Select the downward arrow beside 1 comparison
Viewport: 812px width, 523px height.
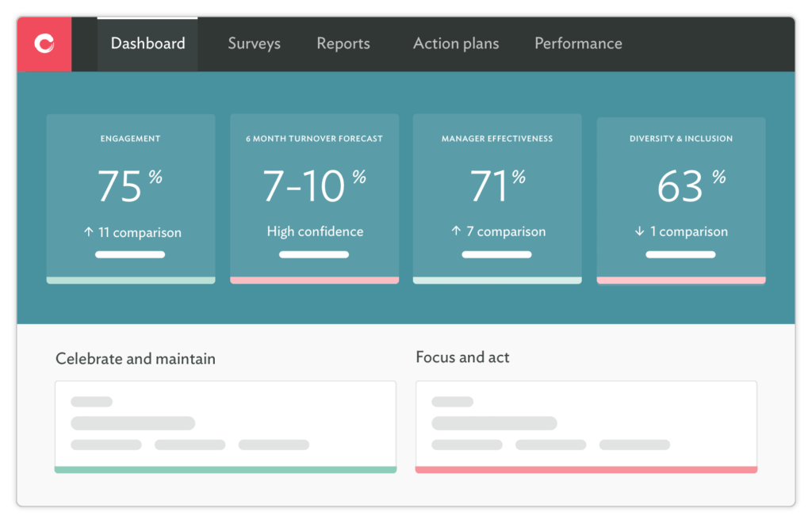click(639, 231)
